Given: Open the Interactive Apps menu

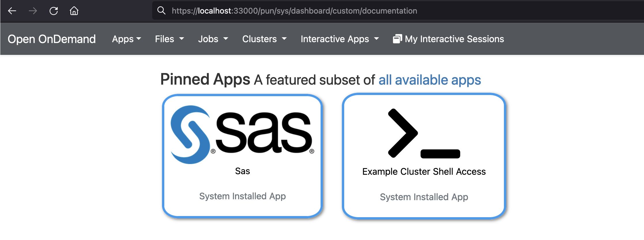Looking at the screenshot, I should (339, 39).
